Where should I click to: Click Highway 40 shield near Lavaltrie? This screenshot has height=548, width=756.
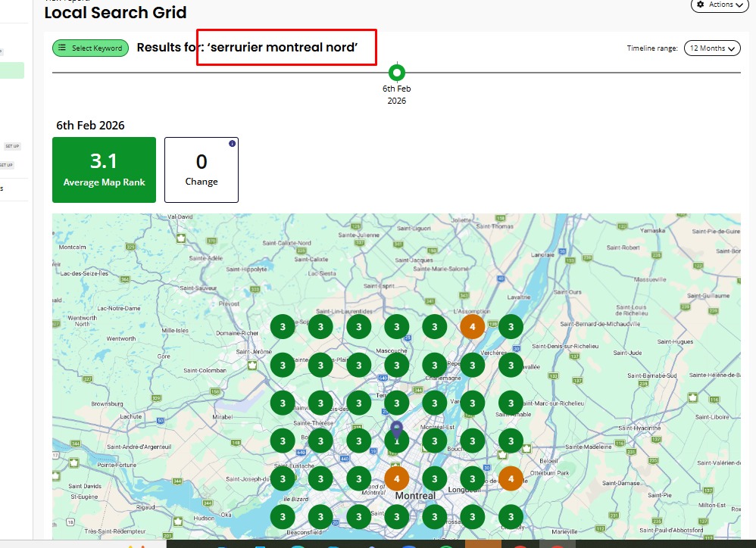501,279
